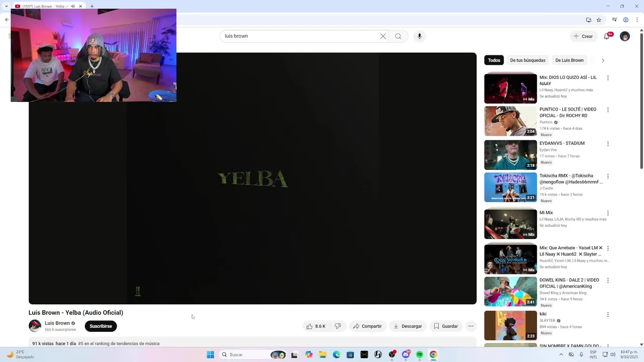Open the '#5 en el ranking de tendencias' link
644x362 pixels.
pyautogui.click(x=119, y=344)
